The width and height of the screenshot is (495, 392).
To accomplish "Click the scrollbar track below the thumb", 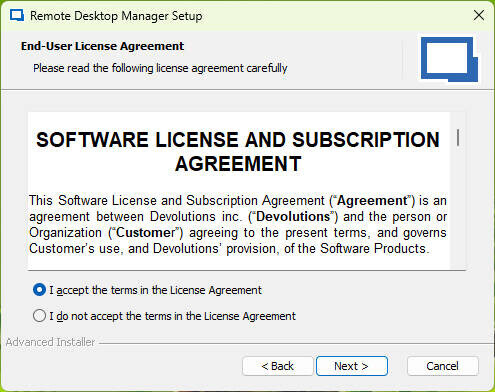I will coord(458,207).
